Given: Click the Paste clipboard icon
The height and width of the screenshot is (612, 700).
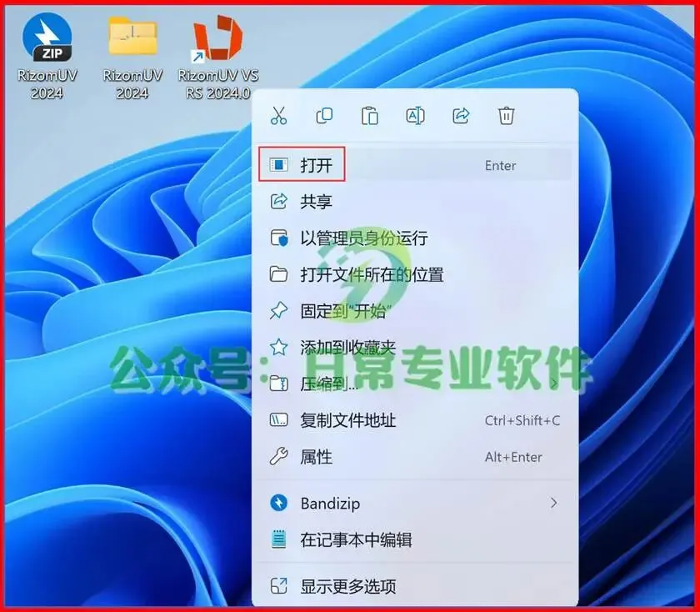Looking at the screenshot, I should (370, 116).
